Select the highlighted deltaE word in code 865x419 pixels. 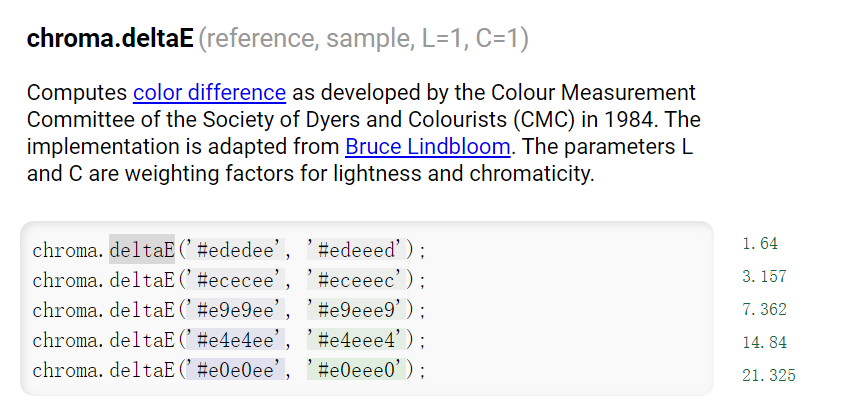pyautogui.click(x=142, y=250)
